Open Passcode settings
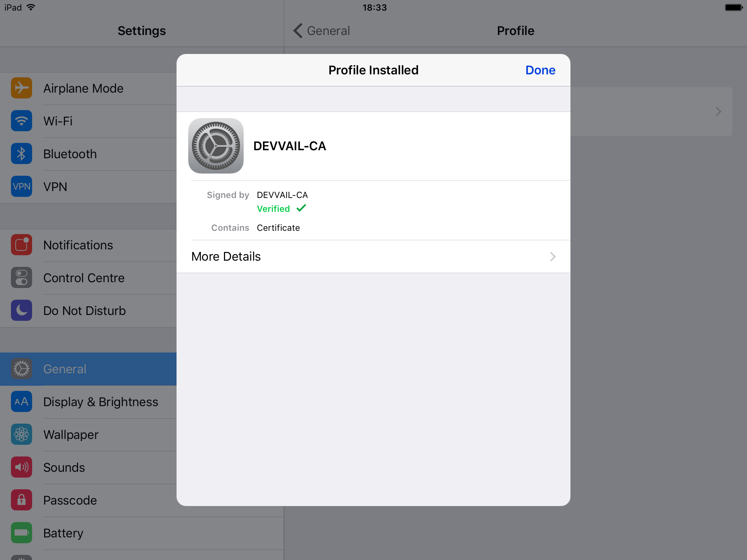747x560 pixels. [88, 501]
